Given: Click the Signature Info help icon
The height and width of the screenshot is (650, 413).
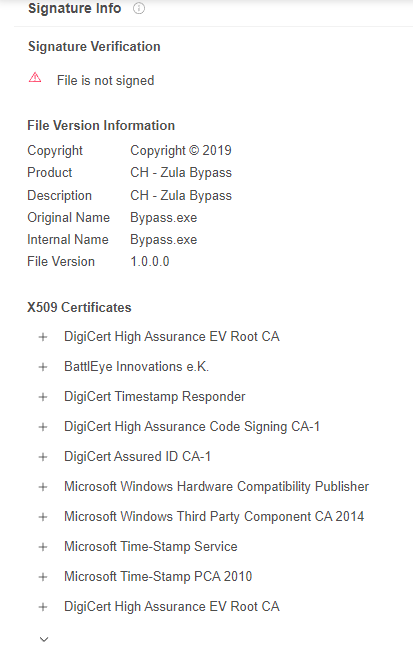Looking at the screenshot, I should [x=138, y=8].
